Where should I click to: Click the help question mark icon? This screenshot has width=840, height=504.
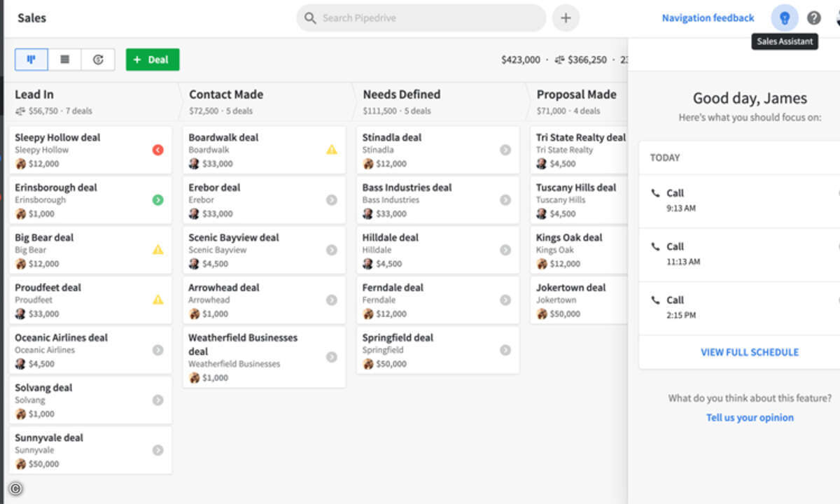[813, 18]
